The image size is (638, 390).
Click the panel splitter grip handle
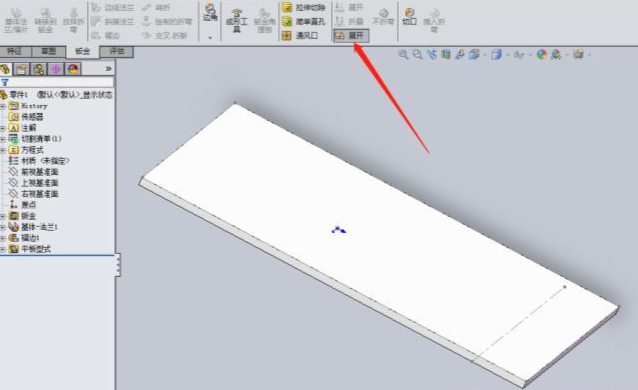tap(118, 265)
